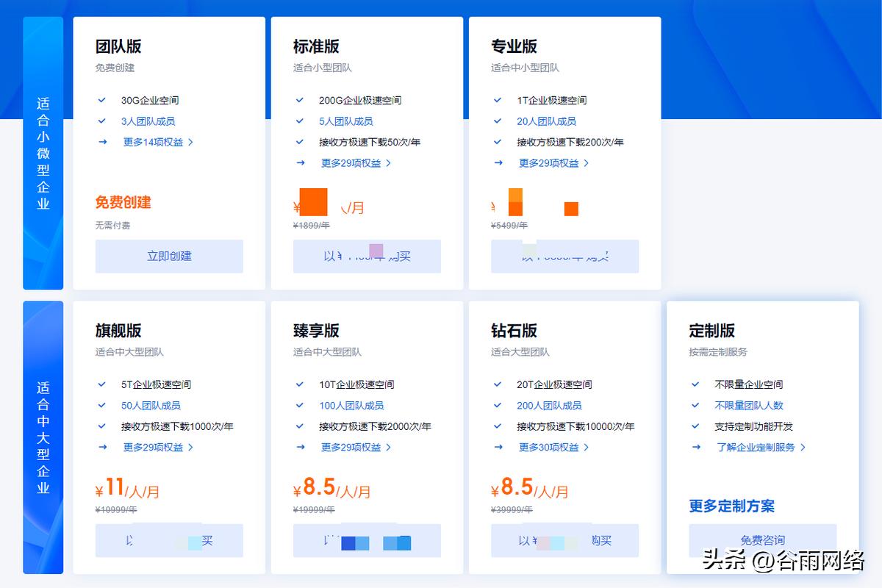Click the checkmark next to 1T企业极速空间
This screenshot has width=882, height=588.
pyautogui.click(x=498, y=100)
